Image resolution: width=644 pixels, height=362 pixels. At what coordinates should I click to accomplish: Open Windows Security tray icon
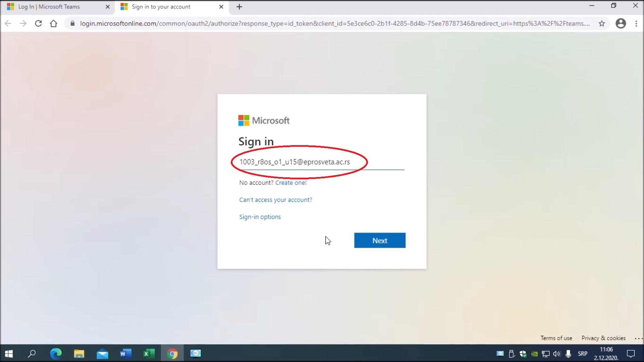click(523, 354)
